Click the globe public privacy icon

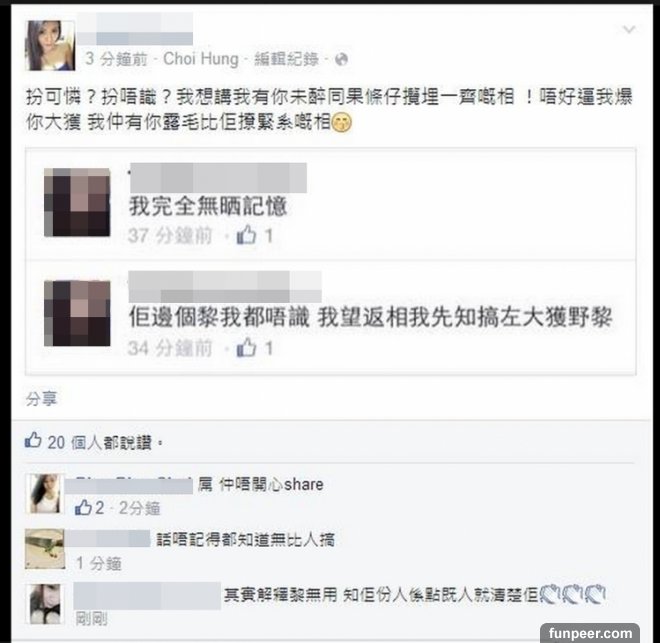pyautogui.click(x=341, y=60)
